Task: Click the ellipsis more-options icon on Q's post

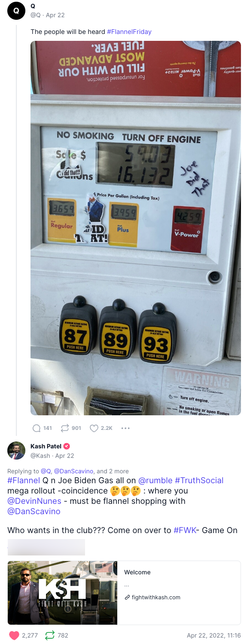Action: [x=125, y=428]
